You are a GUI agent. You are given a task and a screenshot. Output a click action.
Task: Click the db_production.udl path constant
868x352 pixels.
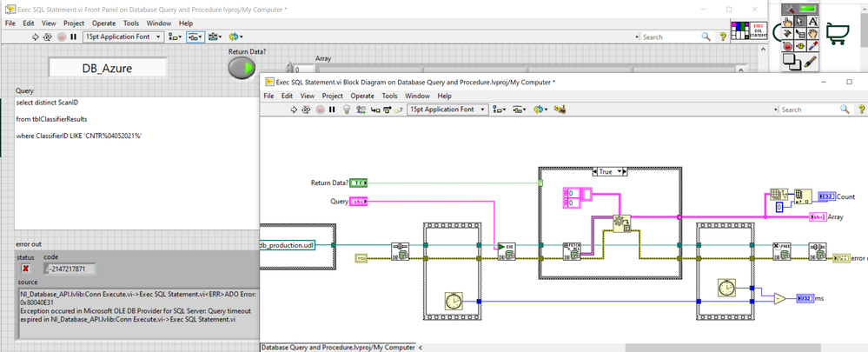pos(287,245)
